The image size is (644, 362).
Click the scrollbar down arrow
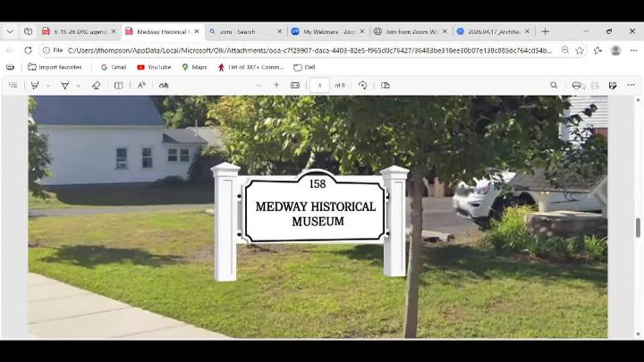638,334
